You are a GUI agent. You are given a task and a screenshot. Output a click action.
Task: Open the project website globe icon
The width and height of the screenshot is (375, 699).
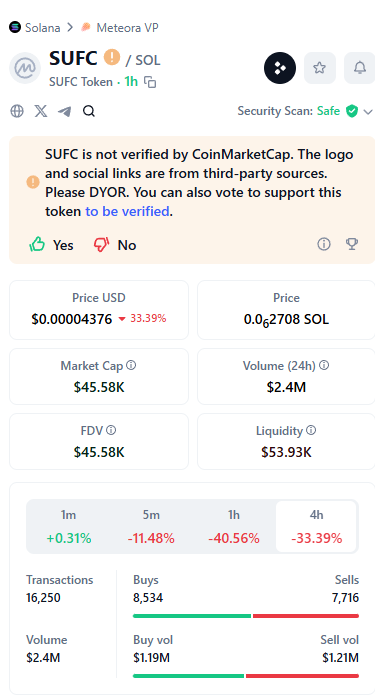(17, 111)
